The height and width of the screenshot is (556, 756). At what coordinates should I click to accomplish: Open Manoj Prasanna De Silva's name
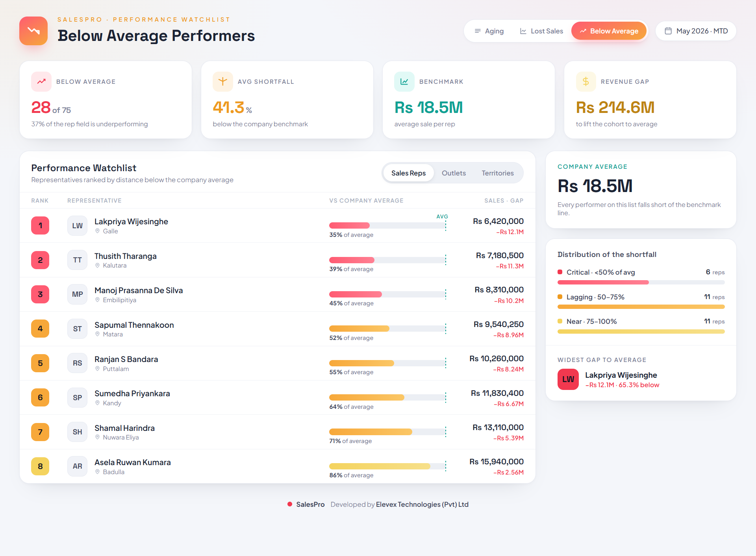[139, 290]
